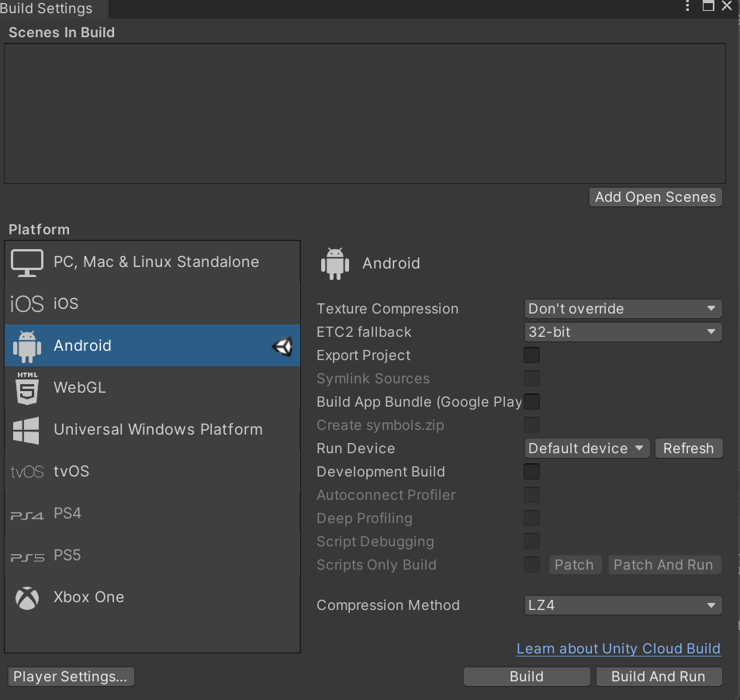Select Universal Windows Platform entry

coord(153,430)
